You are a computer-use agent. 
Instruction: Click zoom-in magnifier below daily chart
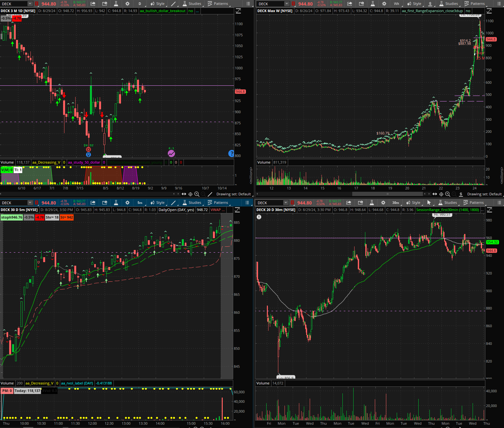[197, 194]
